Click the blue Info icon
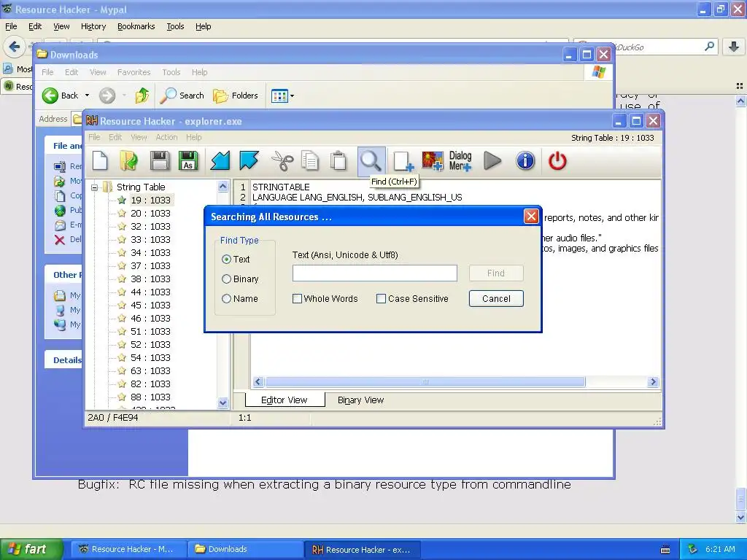The height and width of the screenshot is (560, 747). coord(525,161)
